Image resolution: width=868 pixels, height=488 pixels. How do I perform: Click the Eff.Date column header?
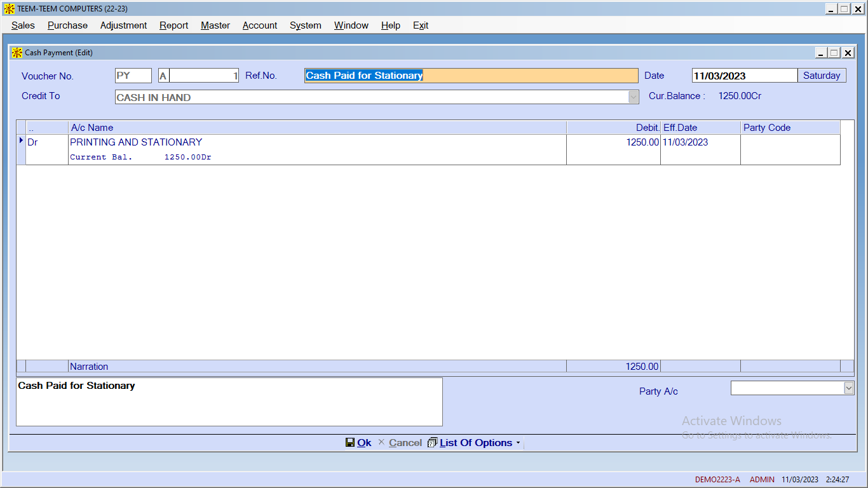click(700, 128)
